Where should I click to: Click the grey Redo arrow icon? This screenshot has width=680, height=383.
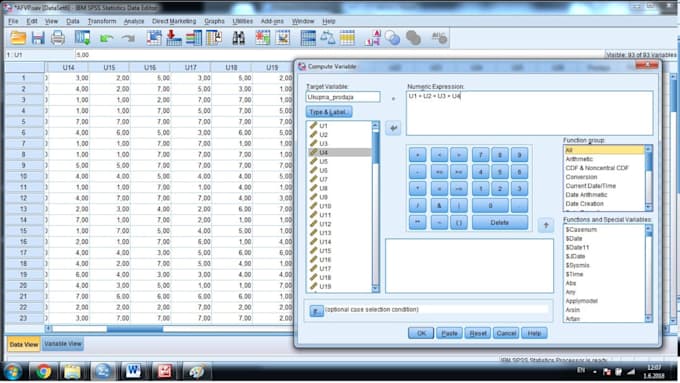tap(128, 39)
